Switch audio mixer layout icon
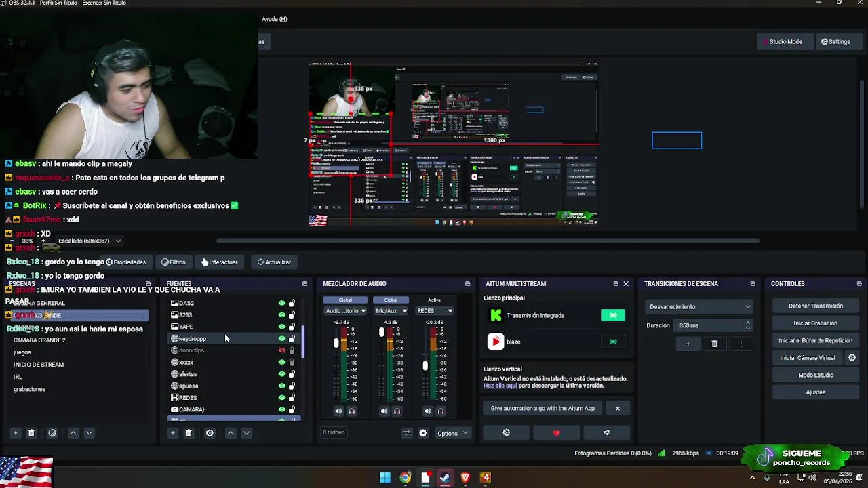868x488 pixels. (407, 433)
